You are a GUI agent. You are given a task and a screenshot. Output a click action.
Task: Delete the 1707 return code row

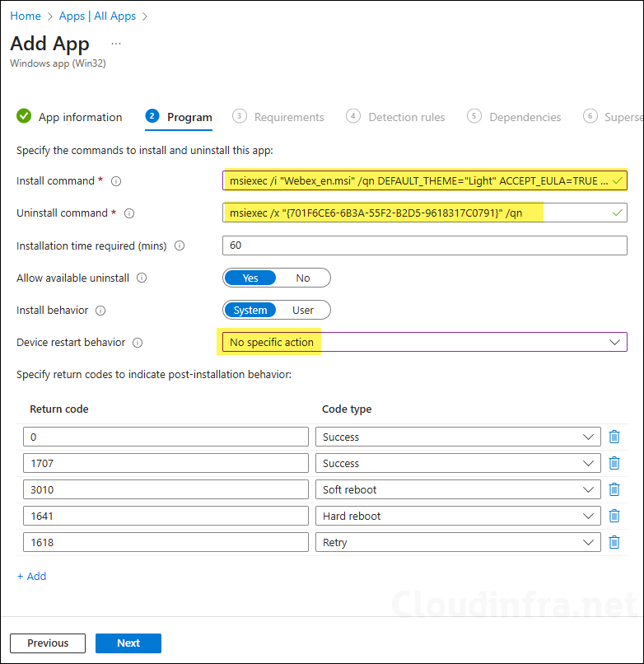tap(614, 463)
